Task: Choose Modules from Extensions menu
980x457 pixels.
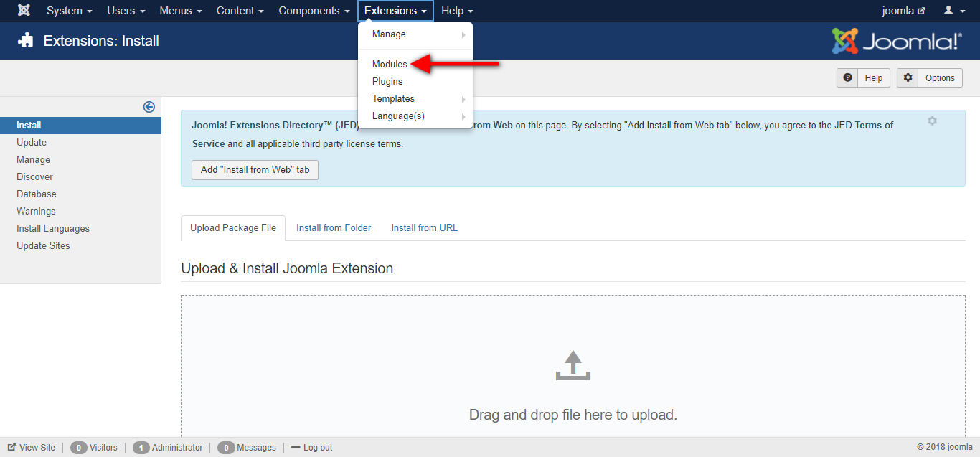Action: point(390,65)
